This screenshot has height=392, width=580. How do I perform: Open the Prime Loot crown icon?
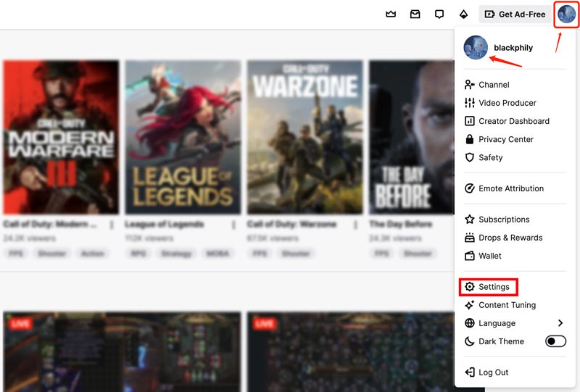(x=391, y=14)
